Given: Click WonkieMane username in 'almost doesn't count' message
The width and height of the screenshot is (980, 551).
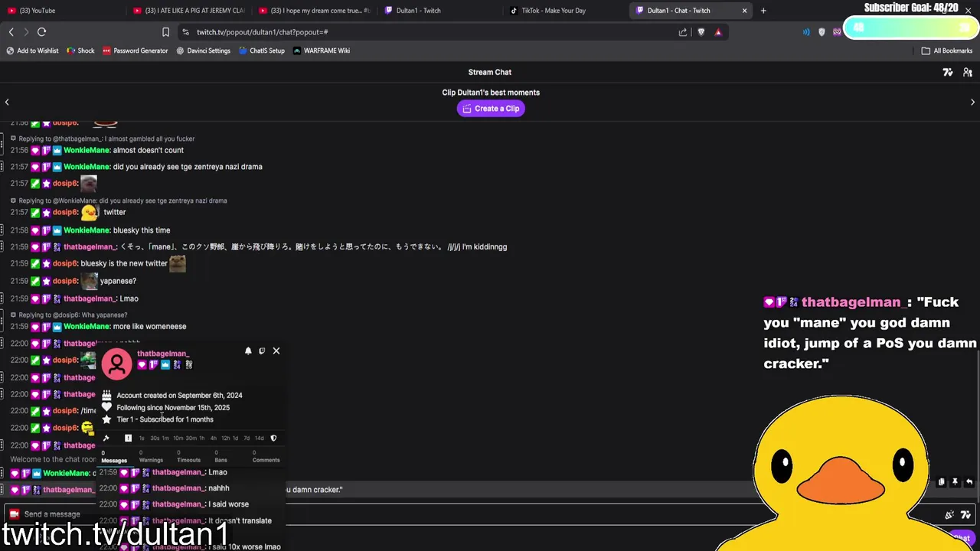Looking at the screenshot, I should (87, 151).
